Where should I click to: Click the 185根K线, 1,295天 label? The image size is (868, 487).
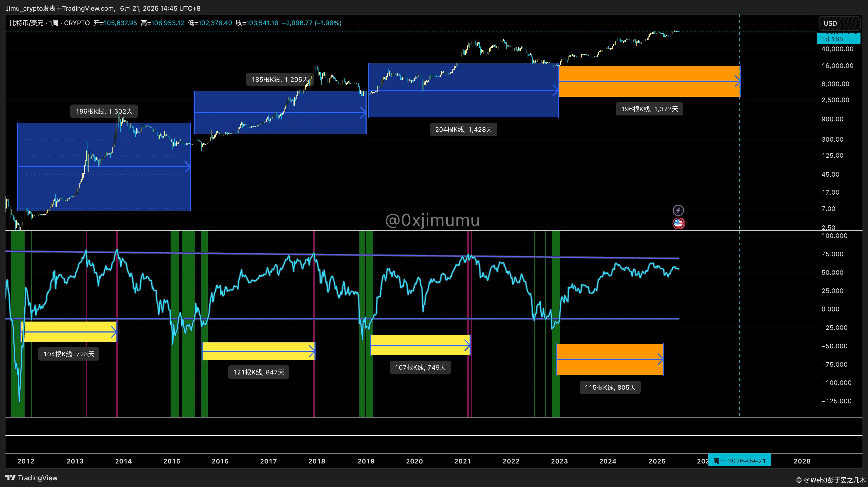[x=280, y=79]
